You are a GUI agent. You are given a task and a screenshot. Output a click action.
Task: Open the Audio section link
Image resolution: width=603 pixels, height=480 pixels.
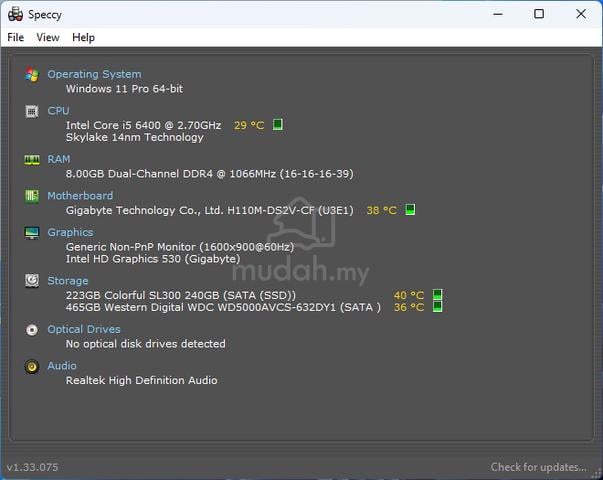coord(62,366)
